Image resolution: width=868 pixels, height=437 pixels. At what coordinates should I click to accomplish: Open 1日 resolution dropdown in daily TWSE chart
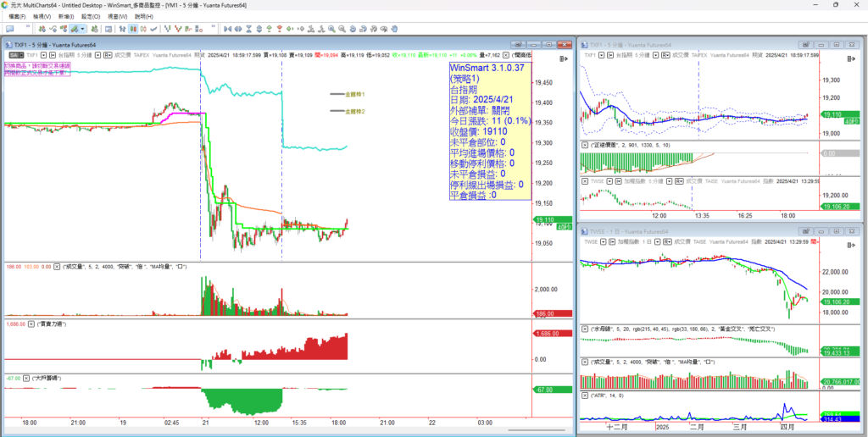[x=657, y=241]
